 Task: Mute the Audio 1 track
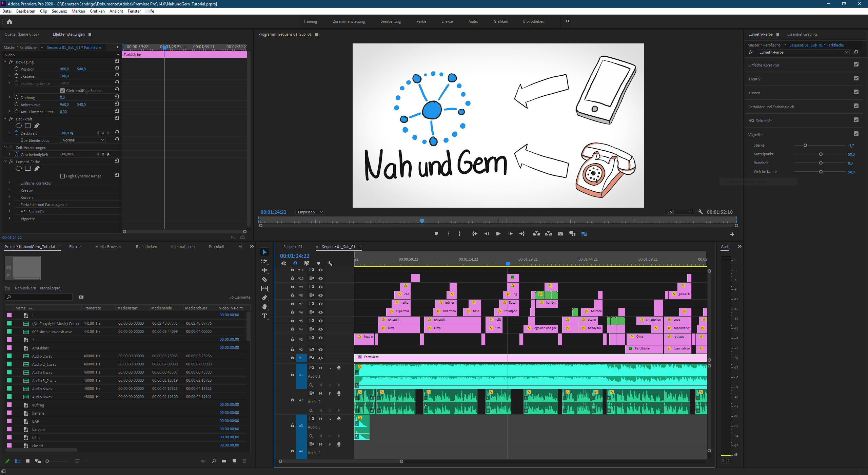320,368
